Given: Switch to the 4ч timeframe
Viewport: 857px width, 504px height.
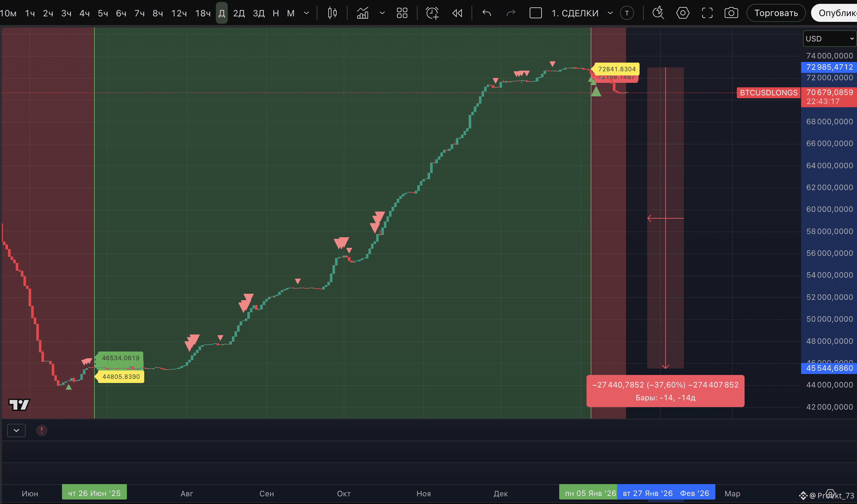Looking at the screenshot, I should (x=84, y=13).
